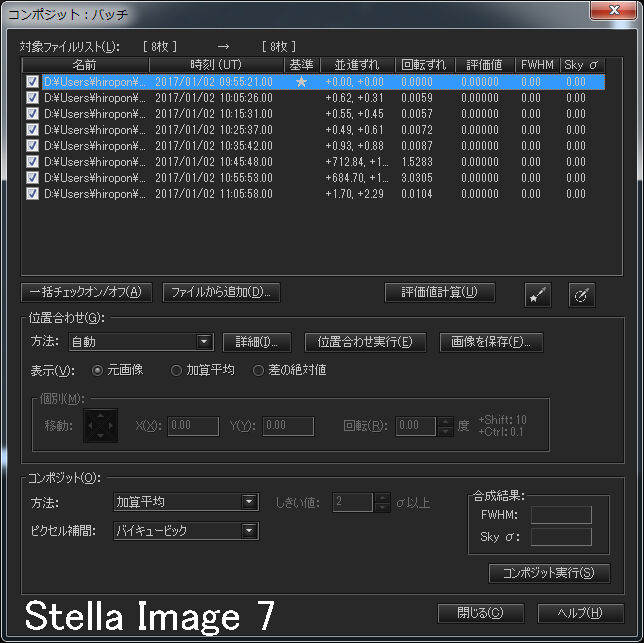Uncheck the file row timed 10:15:31.00

pyautogui.click(x=32, y=114)
